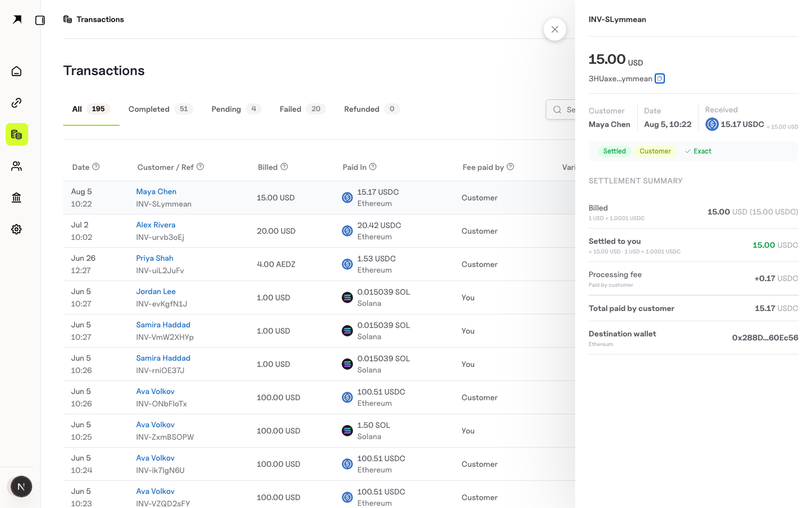The image size is (812, 508).
Task: Close the transaction detail panel
Action: click(555, 29)
